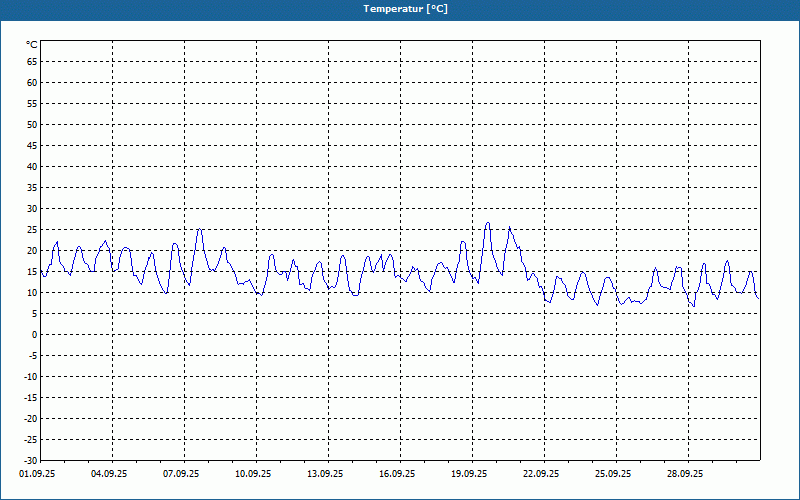Screen dimensions: 800x500
Task: Click the 13.09.25 date label
Action: click(x=325, y=474)
